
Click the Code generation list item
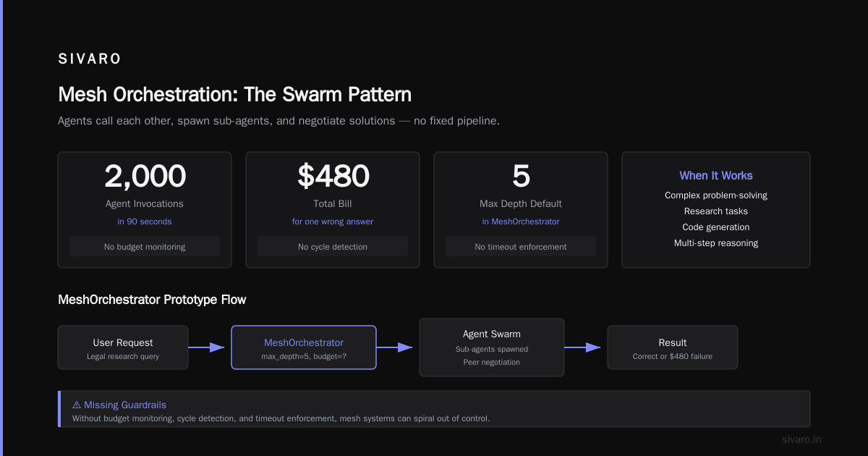click(716, 227)
